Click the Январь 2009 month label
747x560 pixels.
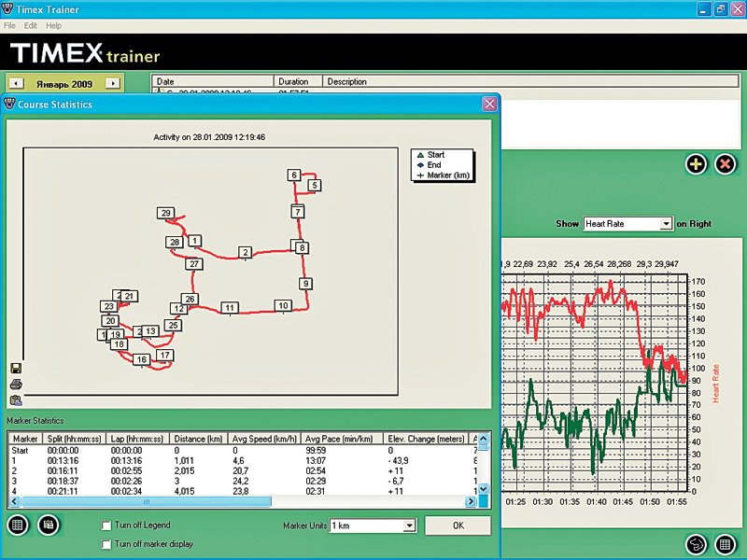pos(64,84)
